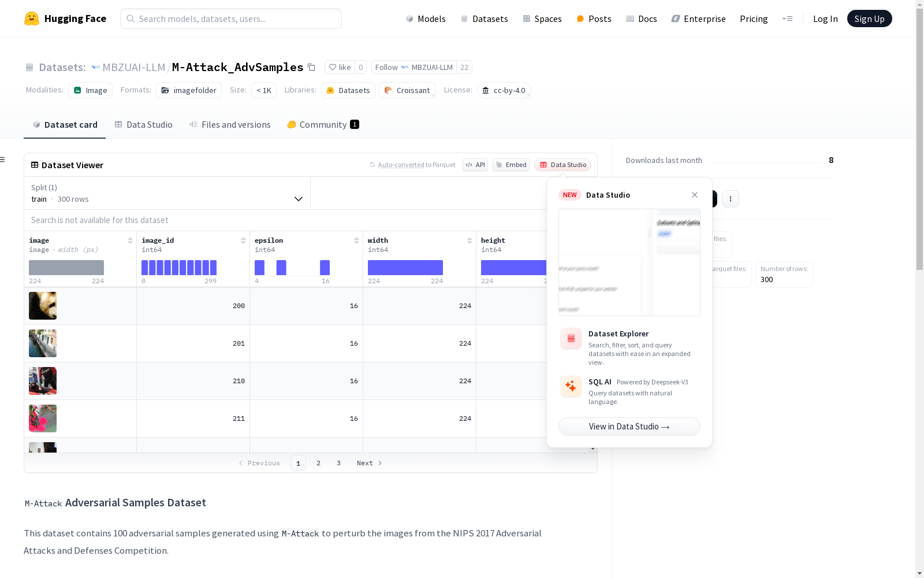Image resolution: width=924 pixels, height=578 pixels.
Task: Follow the MBZUAI-LLM organization
Action: point(413,67)
